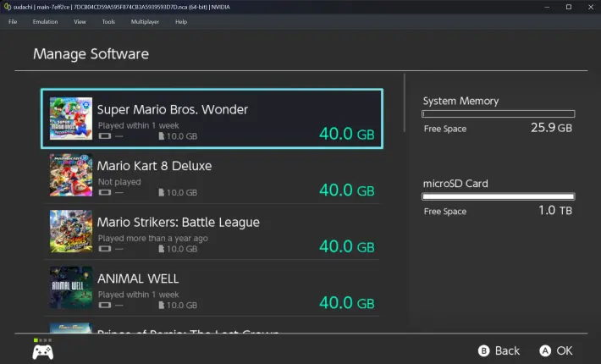Click the 40.0 GB size of Mario Kart 8 Deluxe
This screenshot has width=601, height=364.
click(347, 190)
